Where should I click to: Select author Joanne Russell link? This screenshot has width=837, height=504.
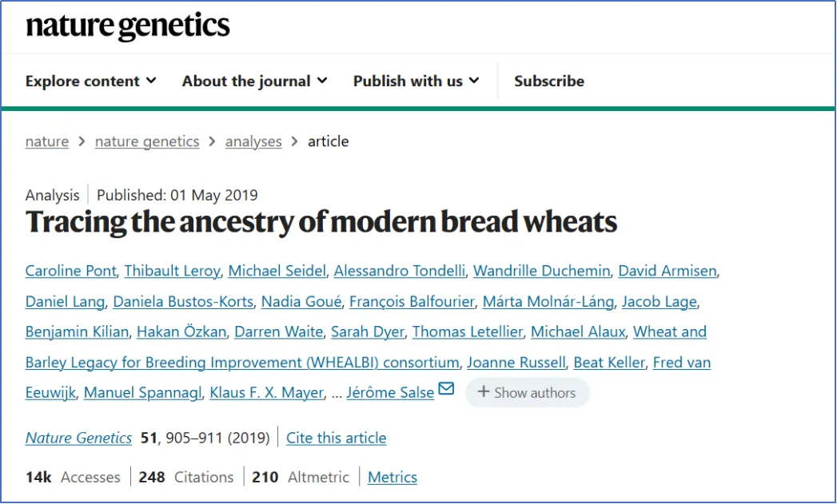click(516, 362)
